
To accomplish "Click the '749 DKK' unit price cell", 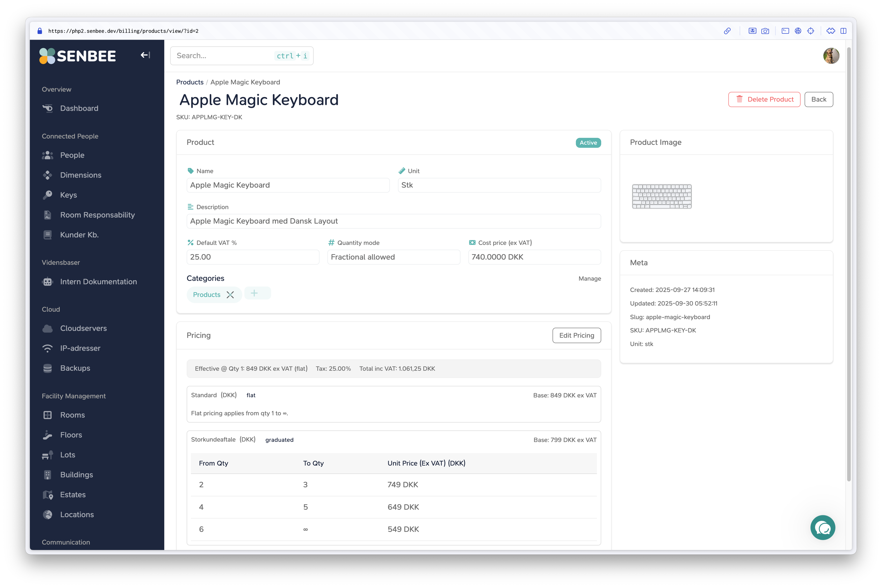I will (x=403, y=485).
